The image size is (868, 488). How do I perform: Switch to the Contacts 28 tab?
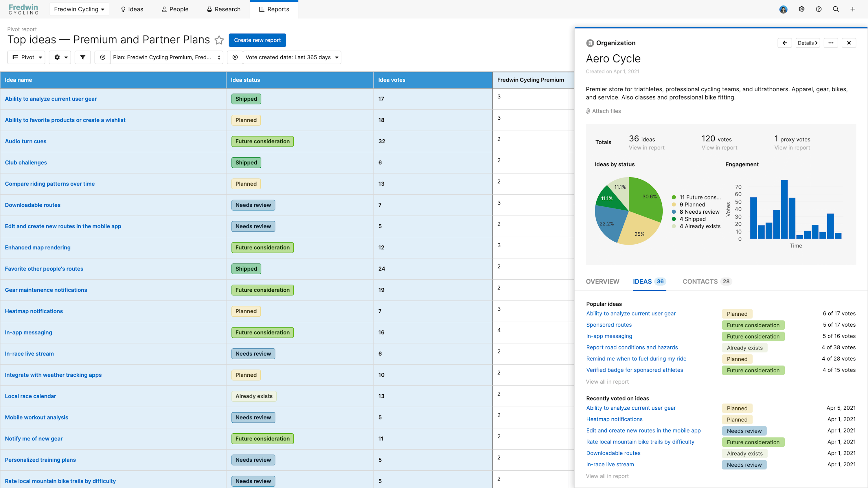click(707, 282)
